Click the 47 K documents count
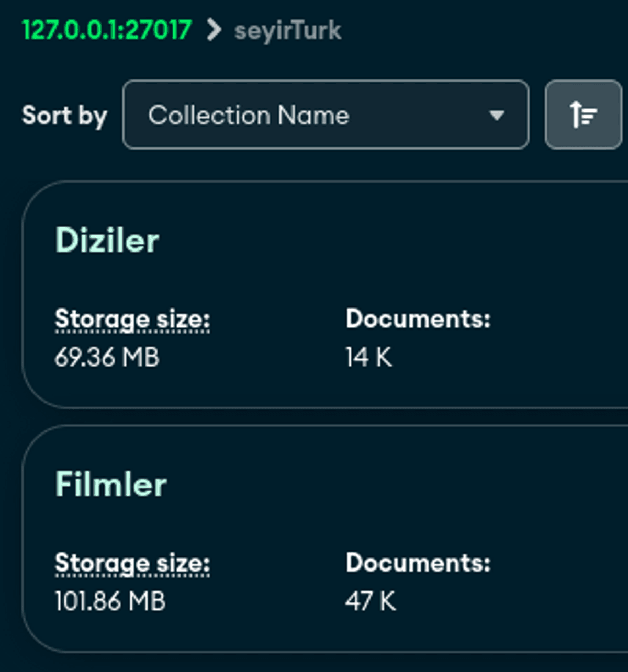The image size is (628, 672). click(x=371, y=601)
